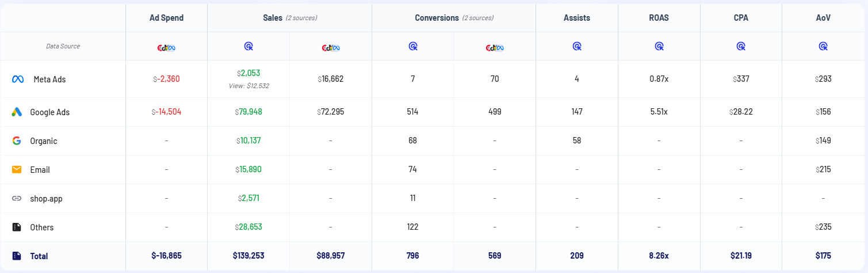This screenshot has width=868, height=273.
Task: Click the pixel source icon under AoV
Action: (x=823, y=46)
